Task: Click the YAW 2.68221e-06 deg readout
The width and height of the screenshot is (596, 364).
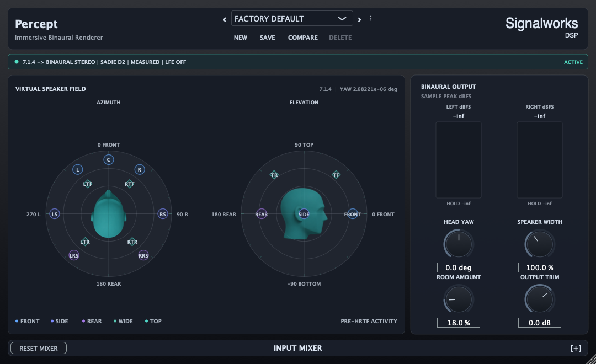Action: tap(368, 89)
